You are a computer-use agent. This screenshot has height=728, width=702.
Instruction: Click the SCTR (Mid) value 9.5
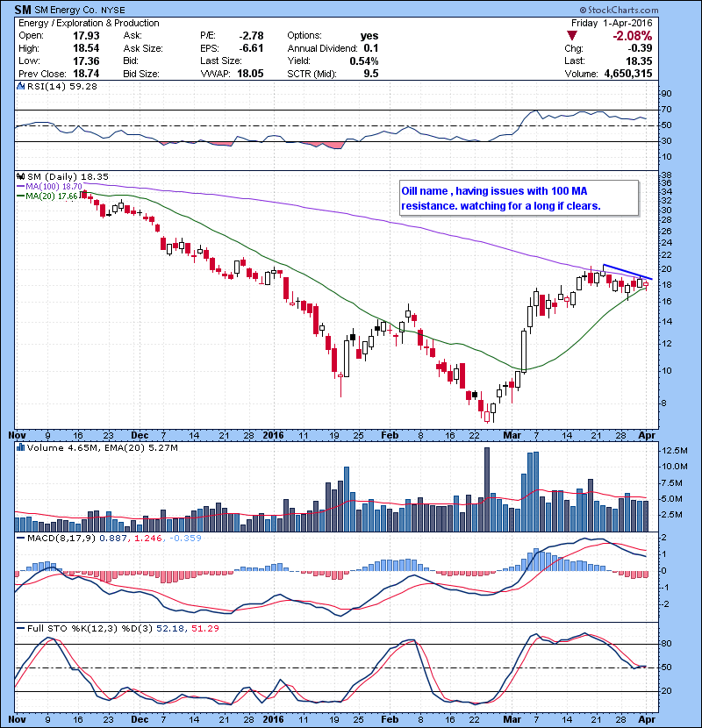[x=371, y=74]
